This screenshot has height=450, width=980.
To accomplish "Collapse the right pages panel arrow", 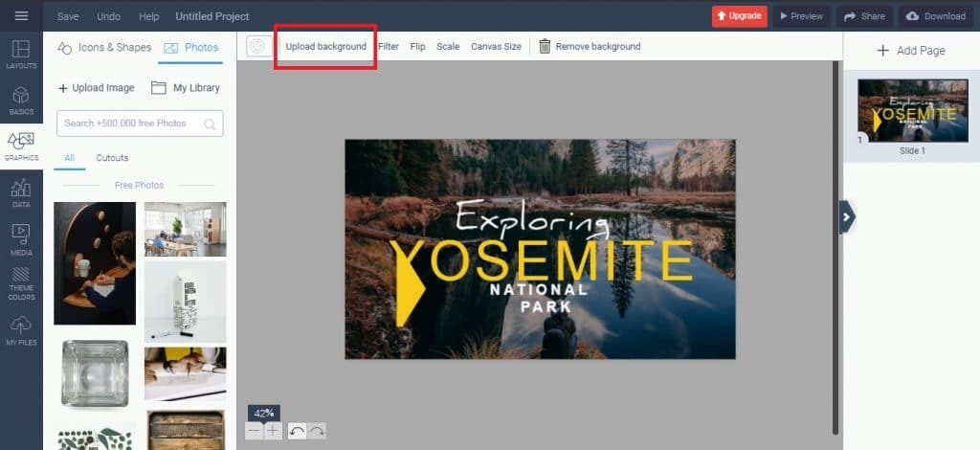I will [x=846, y=217].
